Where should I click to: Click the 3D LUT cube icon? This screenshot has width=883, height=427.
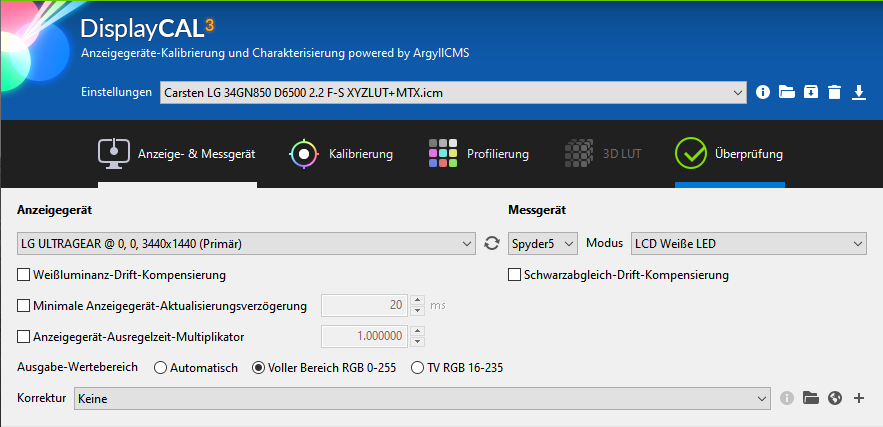click(x=579, y=153)
